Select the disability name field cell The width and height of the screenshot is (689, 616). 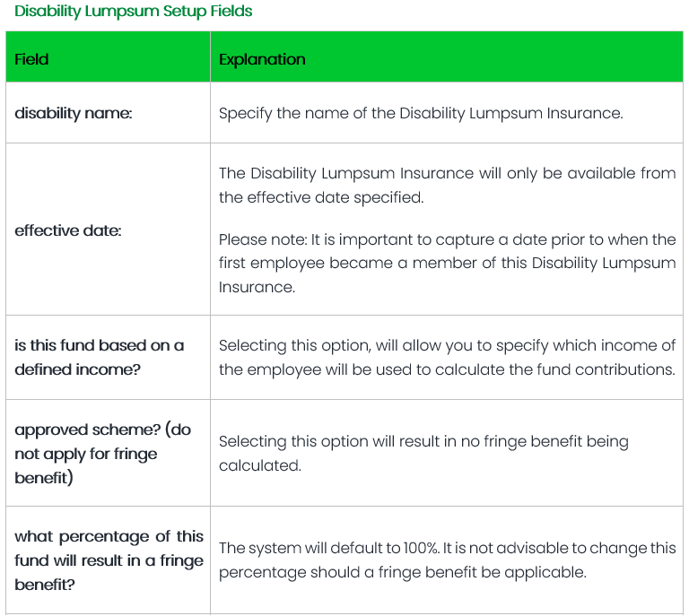(74, 114)
